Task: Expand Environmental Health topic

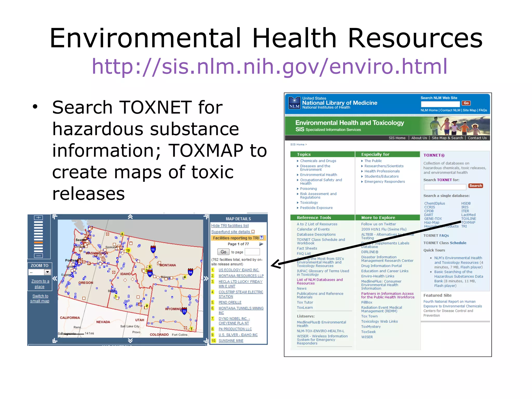Action: click(298, 175)
